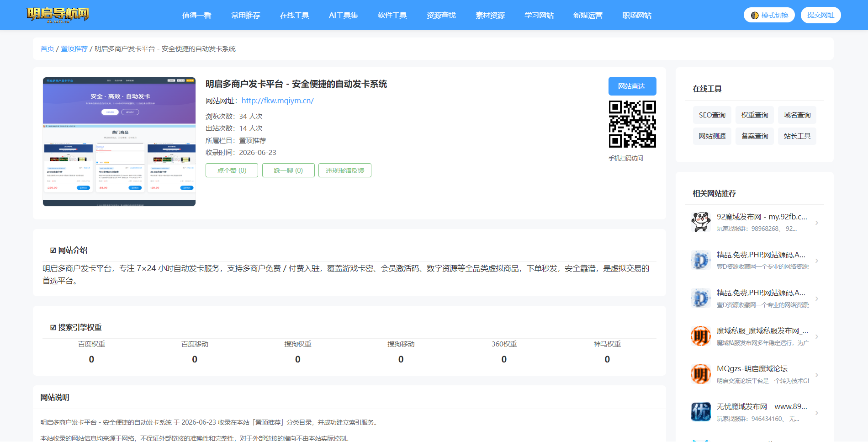Click the 搜狗权重 label
This screenshot has height=442, width=868.
298,344
